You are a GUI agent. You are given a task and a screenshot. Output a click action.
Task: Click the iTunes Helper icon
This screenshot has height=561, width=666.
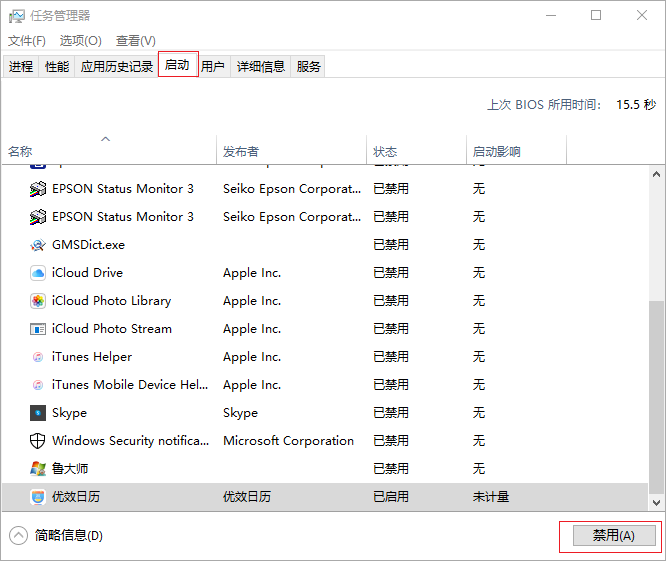coord(38,357)
